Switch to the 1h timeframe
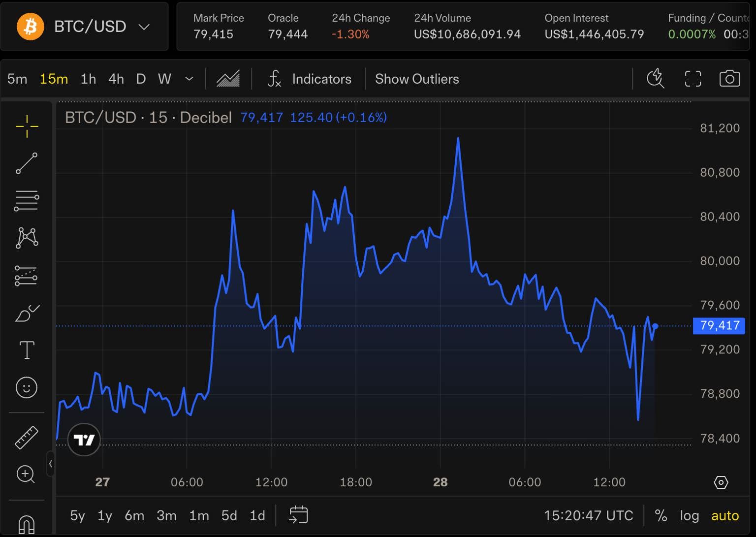Image resolution: width=756 pixels, height=537 pixels. coord(88,79)
